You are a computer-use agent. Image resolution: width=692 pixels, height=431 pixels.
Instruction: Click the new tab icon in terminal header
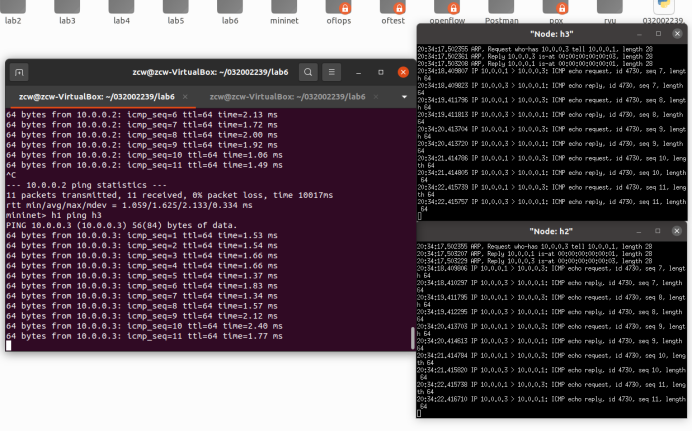[19, 72]
